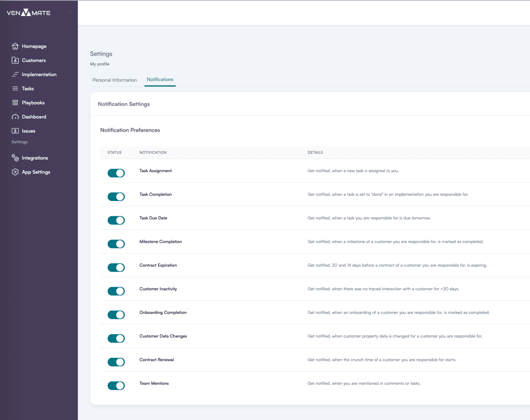This screenshot has height=420, width=530.
Task: Click the VENMATE logo
Action: [28, 13]
